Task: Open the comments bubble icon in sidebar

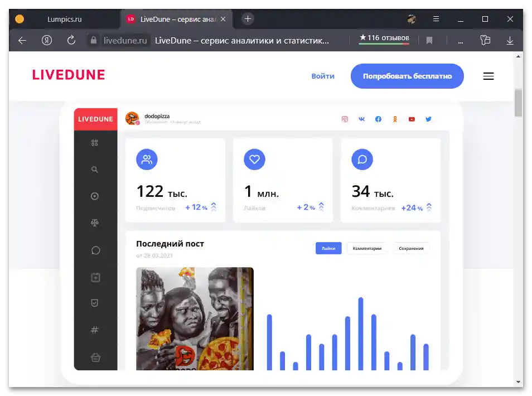Action: pos(96,250)
